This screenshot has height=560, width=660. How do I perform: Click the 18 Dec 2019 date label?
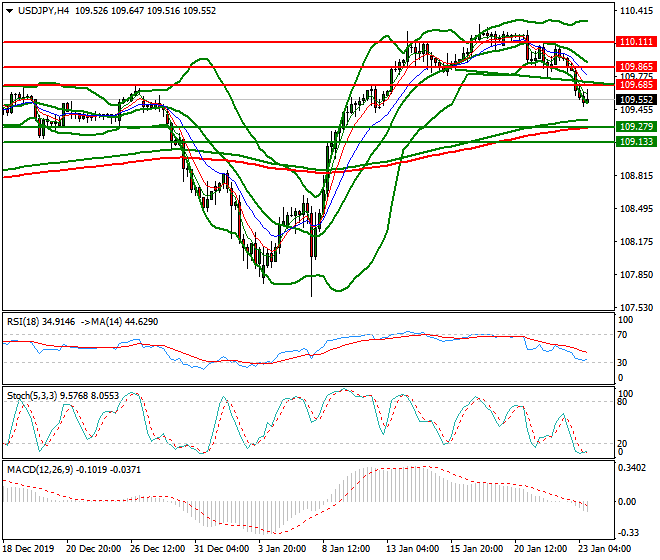(29, 549)
